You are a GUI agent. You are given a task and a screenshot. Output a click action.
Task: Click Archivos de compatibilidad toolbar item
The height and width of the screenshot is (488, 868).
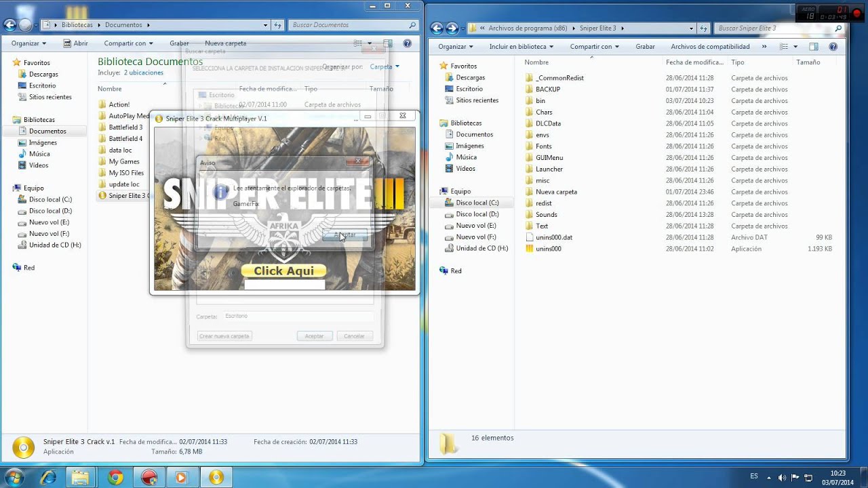[x=710, y=47]
